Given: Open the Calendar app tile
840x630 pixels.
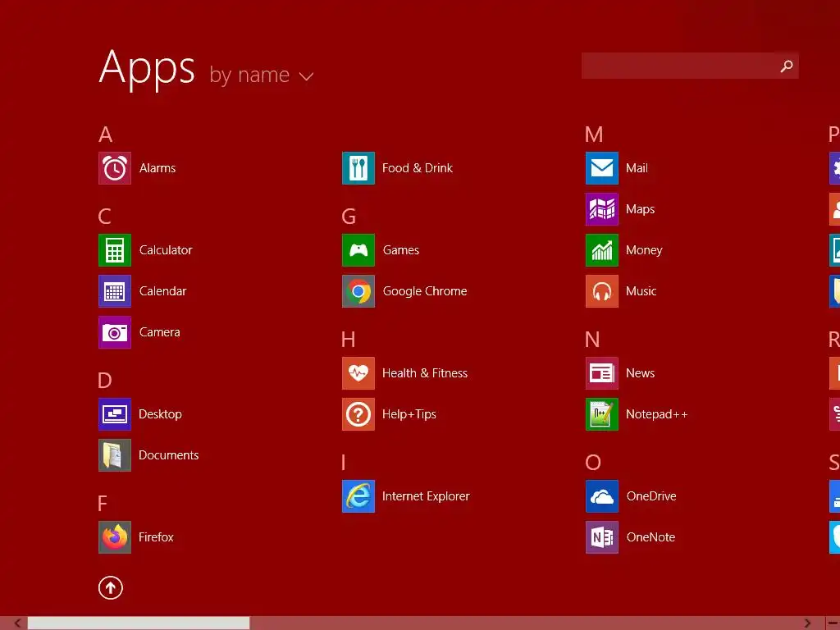Looking at the screenshot, I should 115,291.
